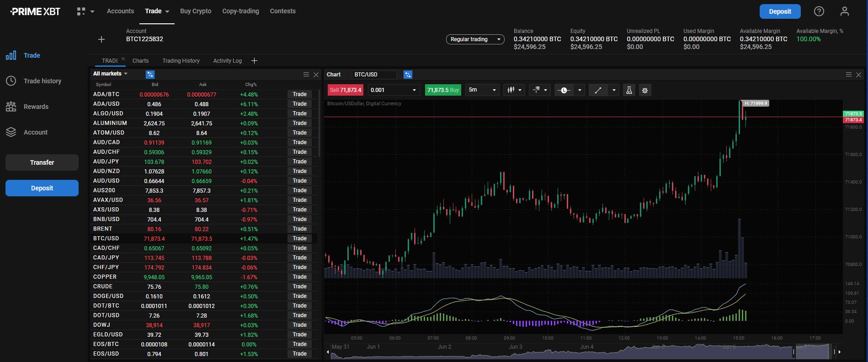Screen dimensions: 868x362
Task: Click the green Buy 71,873.5 button
Action: tap(442, 90)
